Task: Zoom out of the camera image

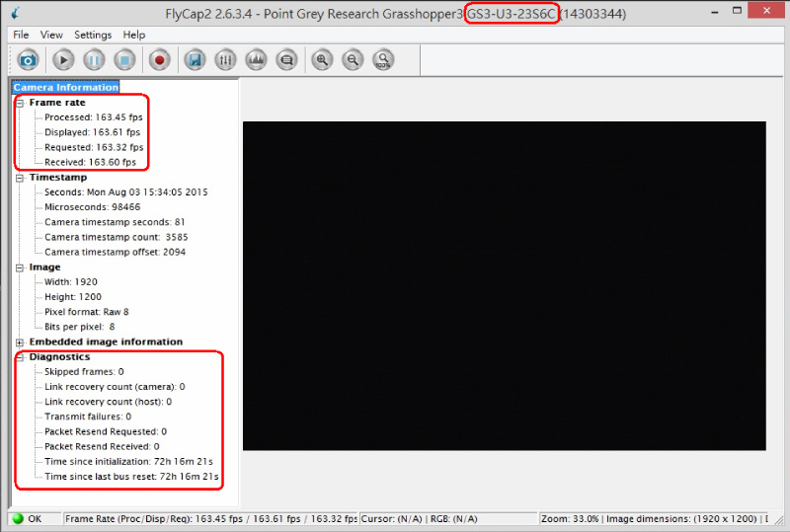Action: [353, 60]
